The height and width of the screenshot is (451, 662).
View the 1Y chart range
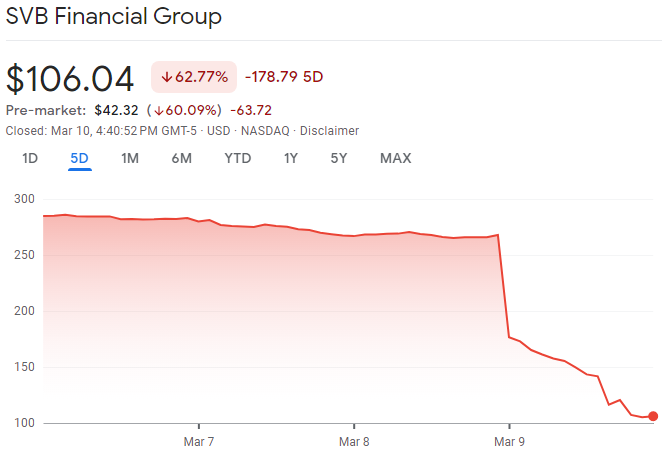(x=291, y=158)
